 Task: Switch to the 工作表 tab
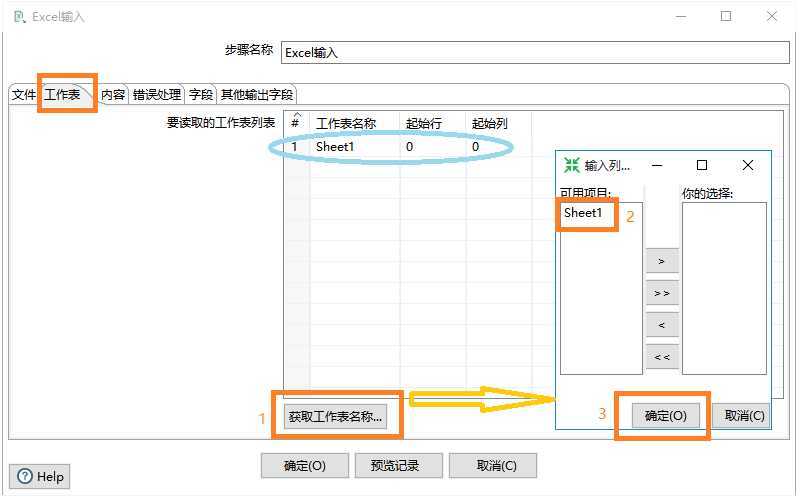point(63,94)
